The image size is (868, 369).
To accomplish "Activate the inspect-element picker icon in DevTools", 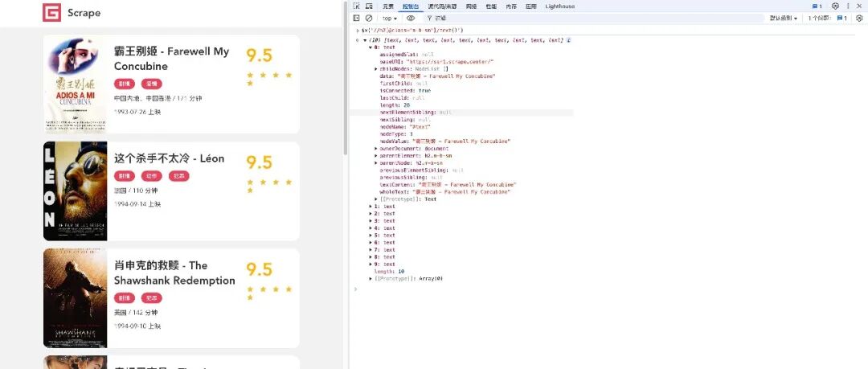I will pos(357,6).
